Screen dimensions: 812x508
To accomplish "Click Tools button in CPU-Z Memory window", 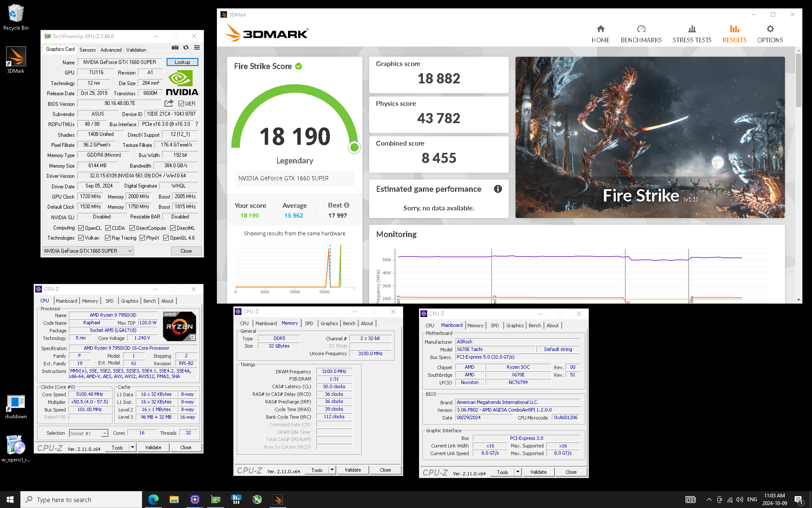I will tap(317, 470).
